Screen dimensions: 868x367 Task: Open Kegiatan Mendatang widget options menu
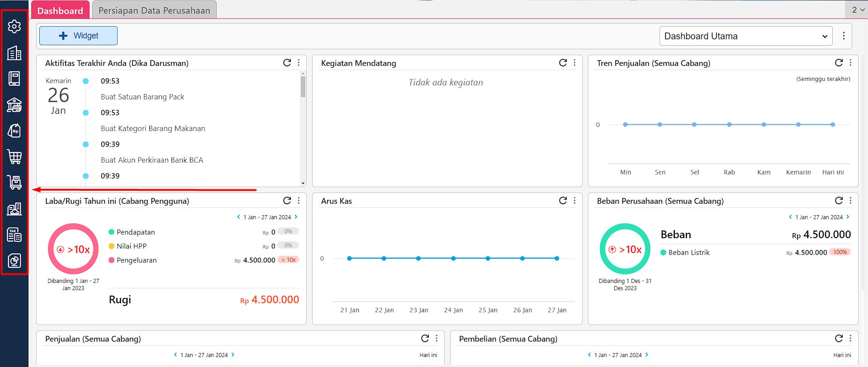coord(574,63)
